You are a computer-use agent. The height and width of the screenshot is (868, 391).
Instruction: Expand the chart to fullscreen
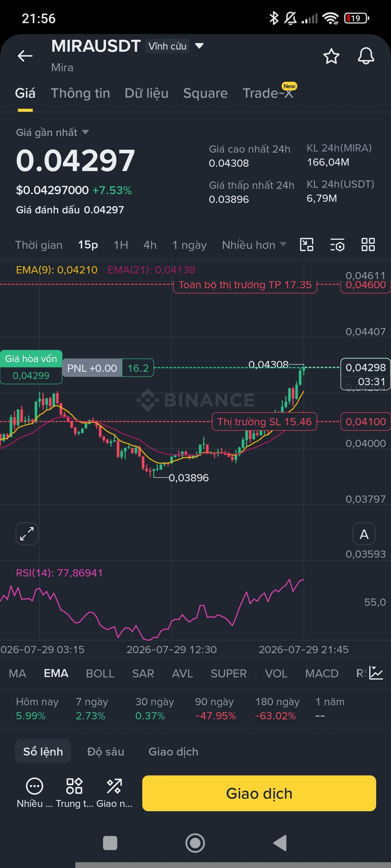click(x=27, y=534)
